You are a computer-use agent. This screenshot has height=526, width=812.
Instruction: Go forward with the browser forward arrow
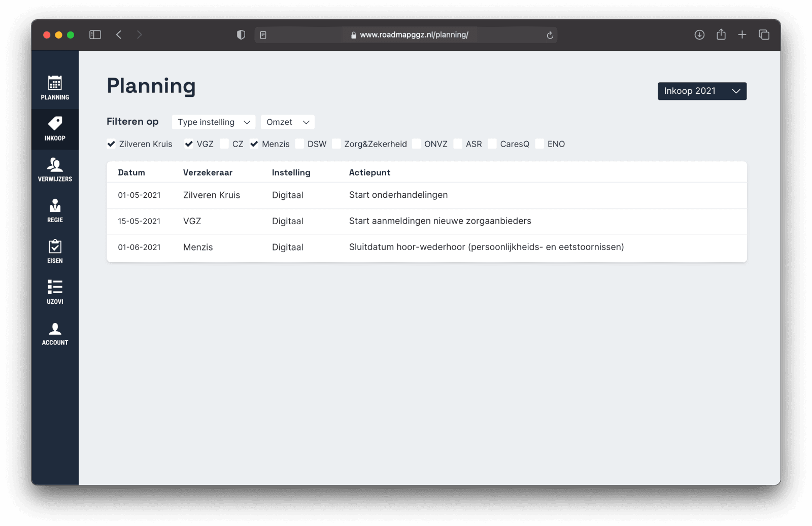(139, 34)
